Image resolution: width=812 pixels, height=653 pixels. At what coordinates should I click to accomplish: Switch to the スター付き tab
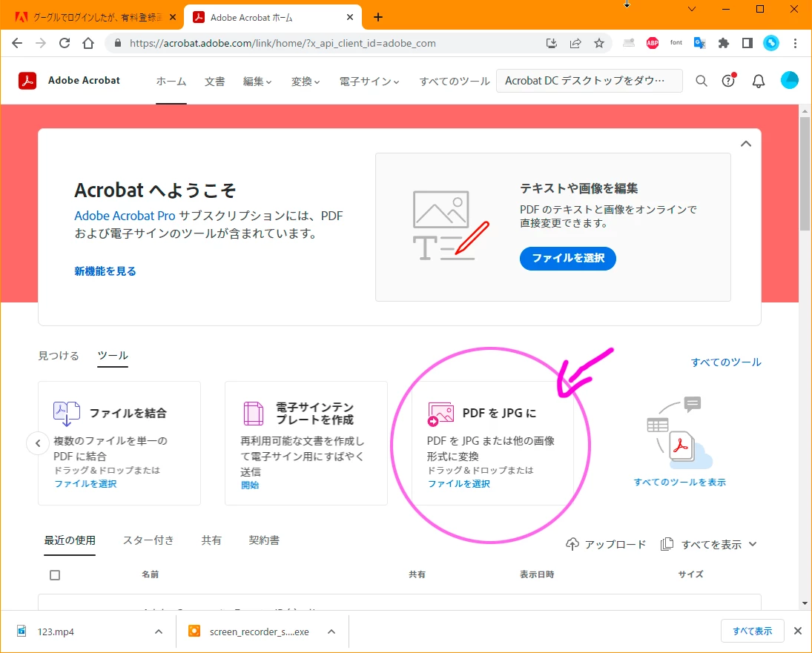[x=148, y=540]
